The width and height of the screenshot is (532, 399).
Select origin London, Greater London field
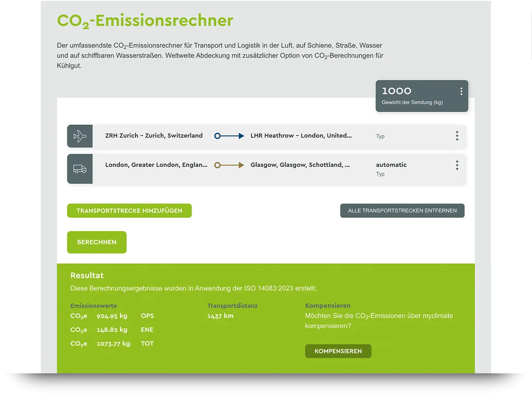click(x=156, y=165)
